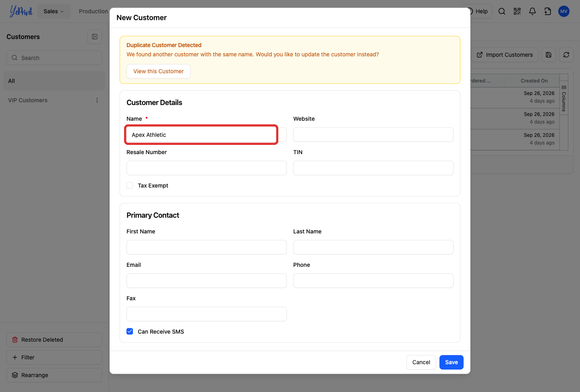Open the global search magnifier icon
Viewport: 580px width, 392px height.
pos(502,11)
